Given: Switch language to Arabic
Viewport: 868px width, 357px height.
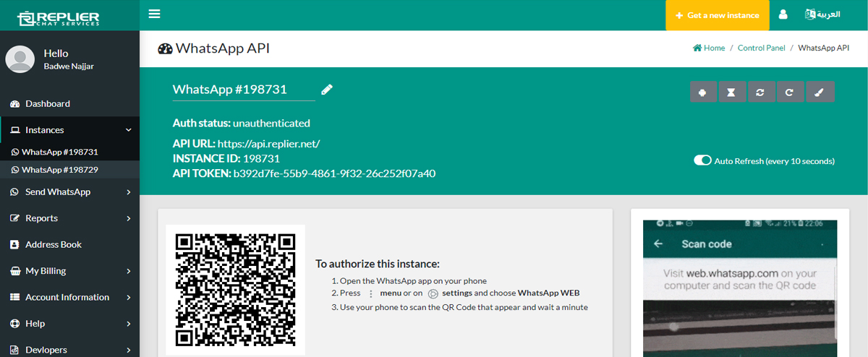Looking at the screenshot, I should 822,14.
